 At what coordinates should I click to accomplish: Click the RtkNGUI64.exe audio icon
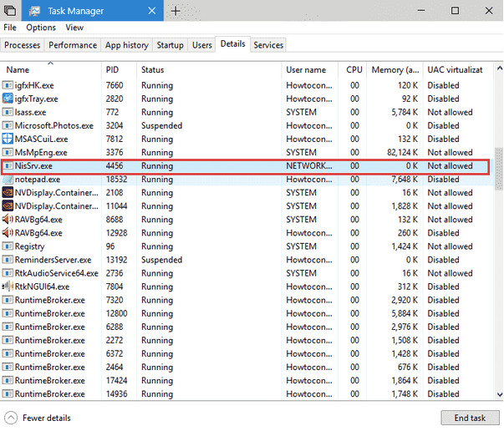tap(8, 286)
